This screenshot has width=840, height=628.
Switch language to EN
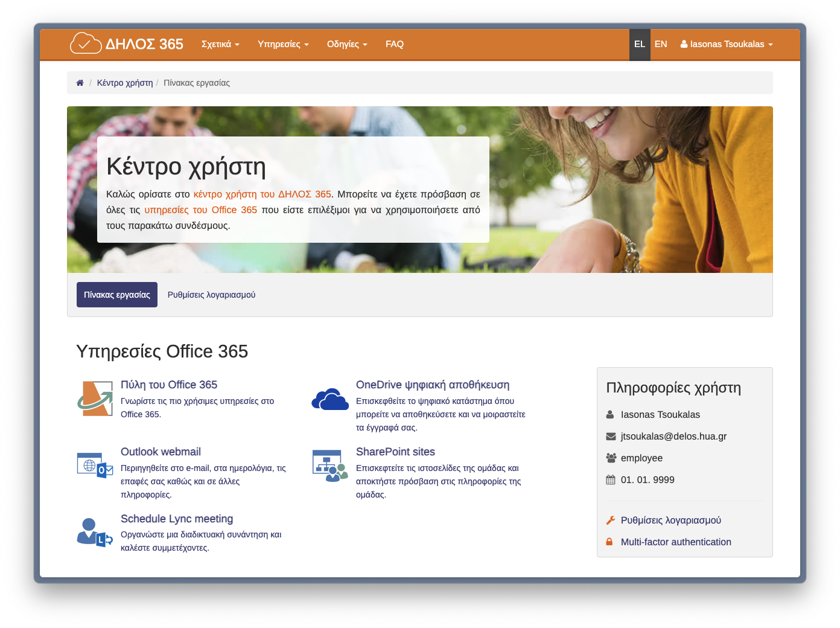661,44
